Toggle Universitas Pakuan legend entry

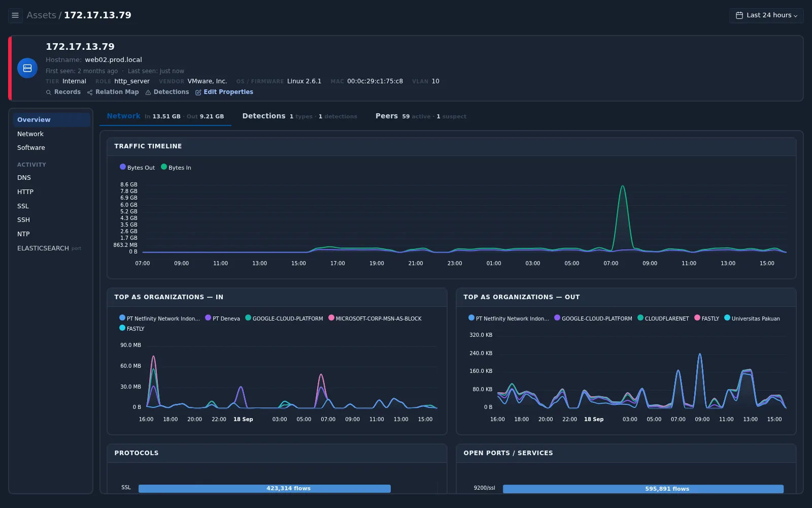pyautogui.click(x=752, y=319)
